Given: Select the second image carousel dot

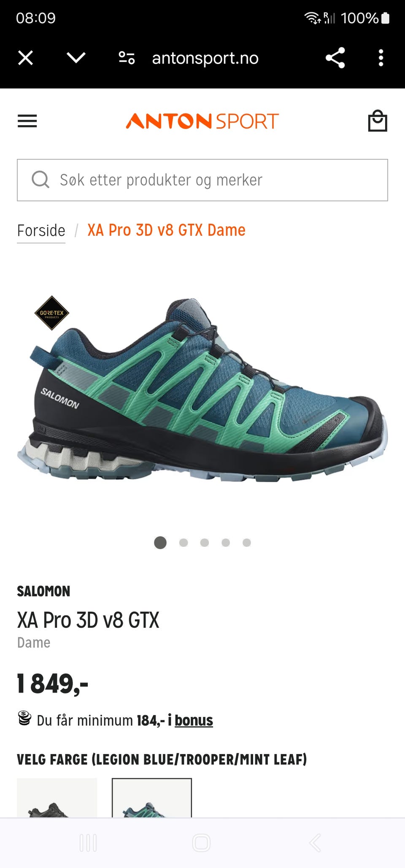Looking at the screenshot, I should click(184, 543).
